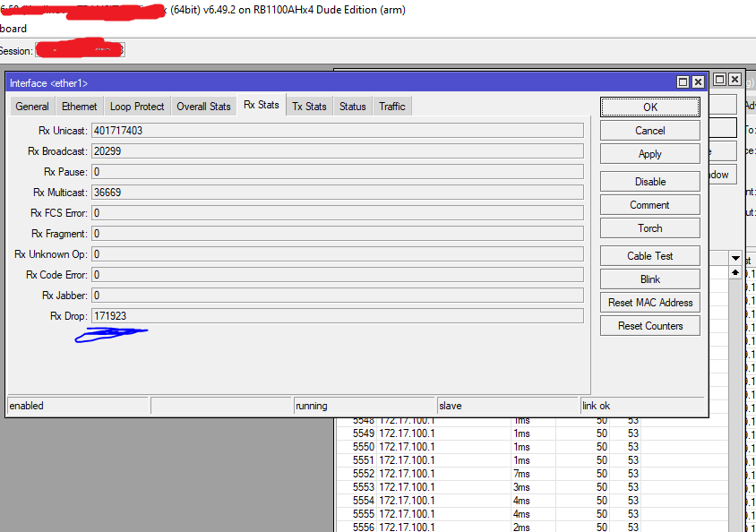Screen dimensions: 756x532
Task: Close the background window behind dialog
Action: coord(735,79)
